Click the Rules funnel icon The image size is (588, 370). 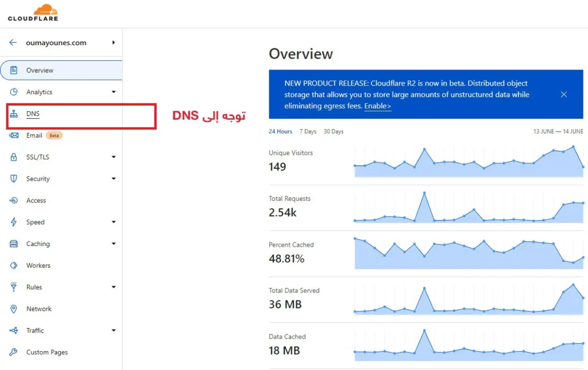tap(14, 287)
